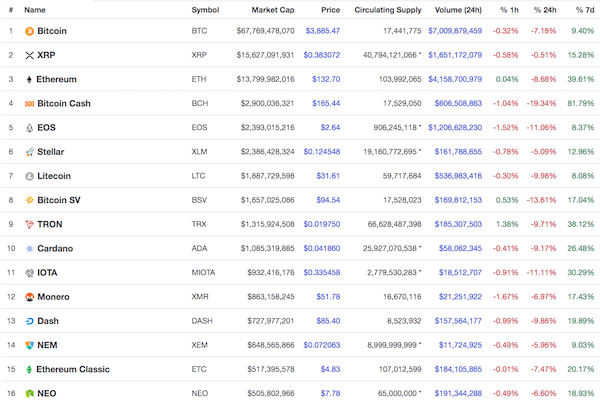
Task: Click the Monero logo icon
Action: tap(29, 297)
